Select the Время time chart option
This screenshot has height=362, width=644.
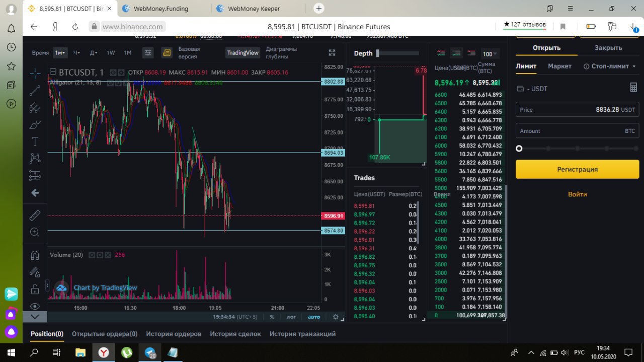(x=40, y=53)
